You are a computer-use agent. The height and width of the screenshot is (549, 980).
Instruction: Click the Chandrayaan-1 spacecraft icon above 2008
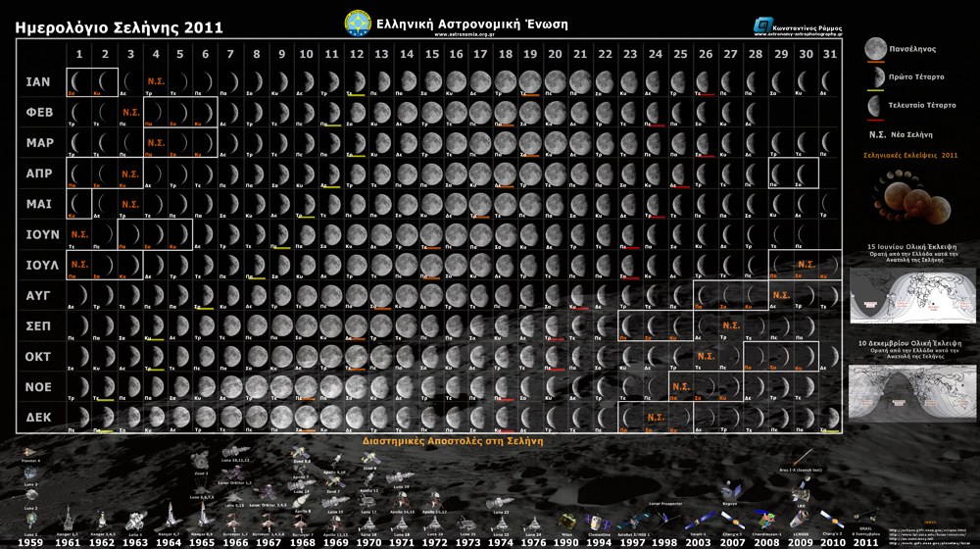[765, 521]
